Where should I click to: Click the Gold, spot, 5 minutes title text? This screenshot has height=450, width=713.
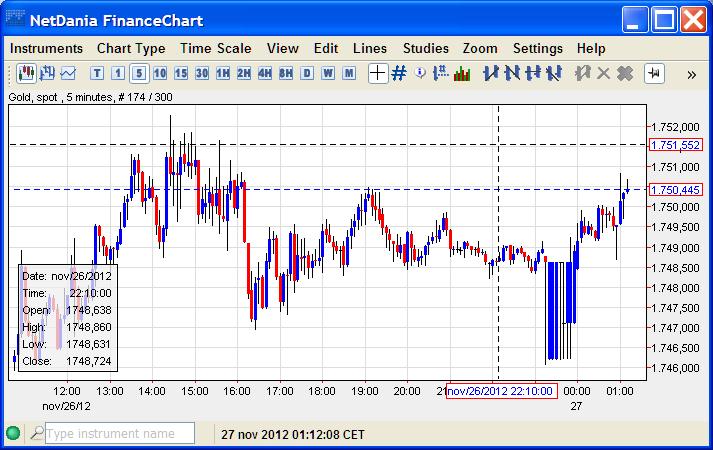click(x=90, y=97)
